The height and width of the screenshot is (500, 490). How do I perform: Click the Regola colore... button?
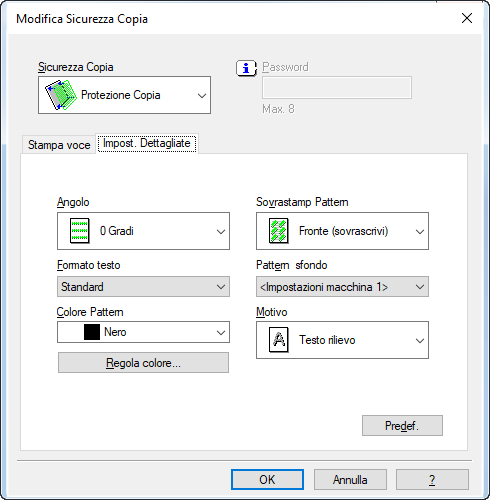143,363
